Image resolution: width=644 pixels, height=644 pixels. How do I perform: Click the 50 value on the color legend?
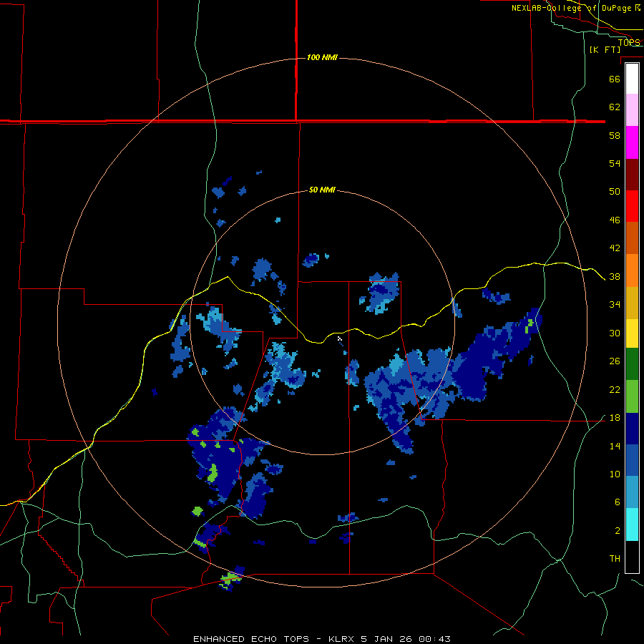615,191
